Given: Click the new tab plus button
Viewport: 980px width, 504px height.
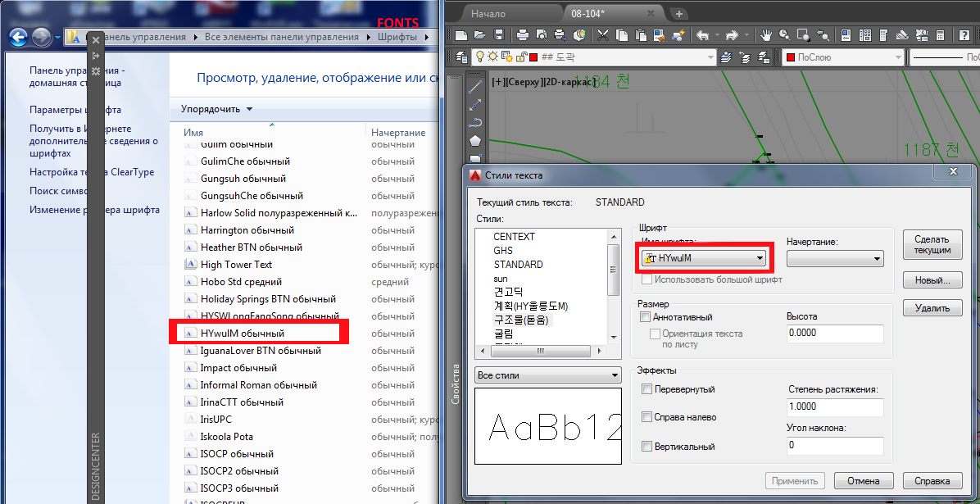Looking at the screenshot, I should [x=679, y=14].
